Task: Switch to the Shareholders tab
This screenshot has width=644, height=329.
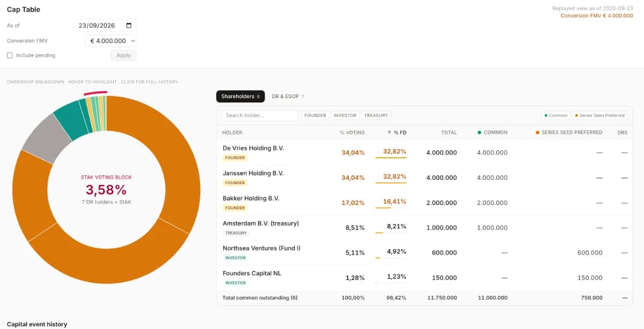Action: tap(240, 96)
